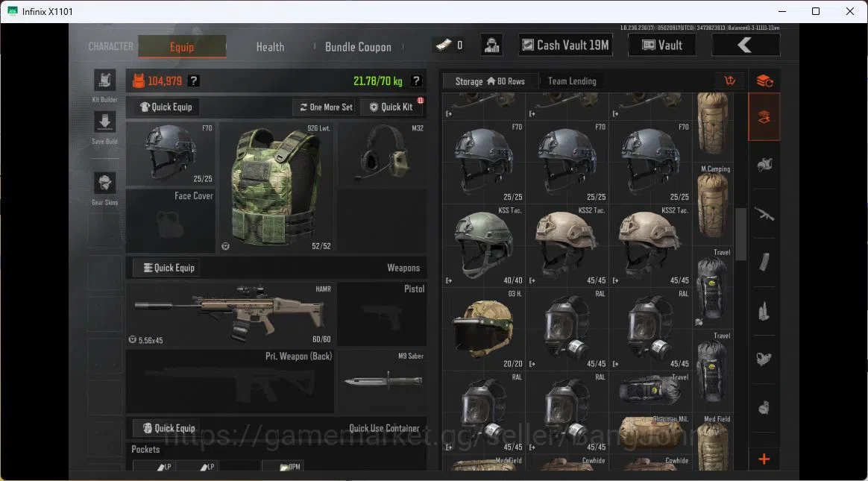Click the Pockets label

pyautogui.click(x=145, y=449)
